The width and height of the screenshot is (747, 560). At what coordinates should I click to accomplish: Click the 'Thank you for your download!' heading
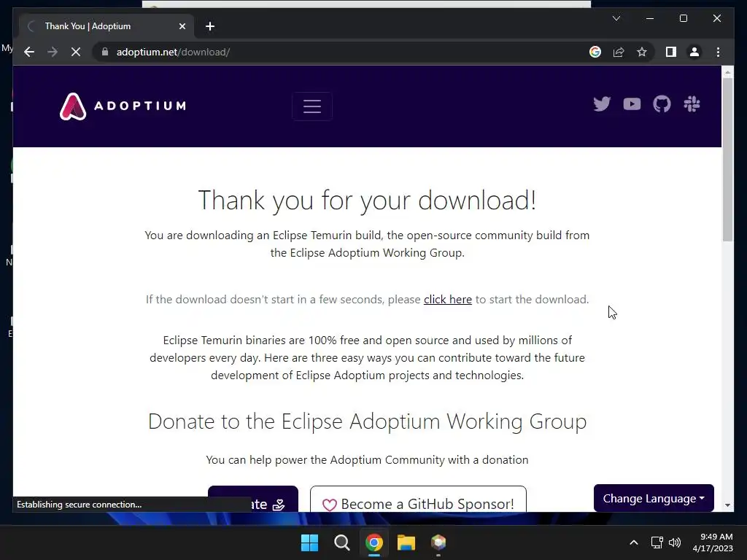(x=368, y=200)
